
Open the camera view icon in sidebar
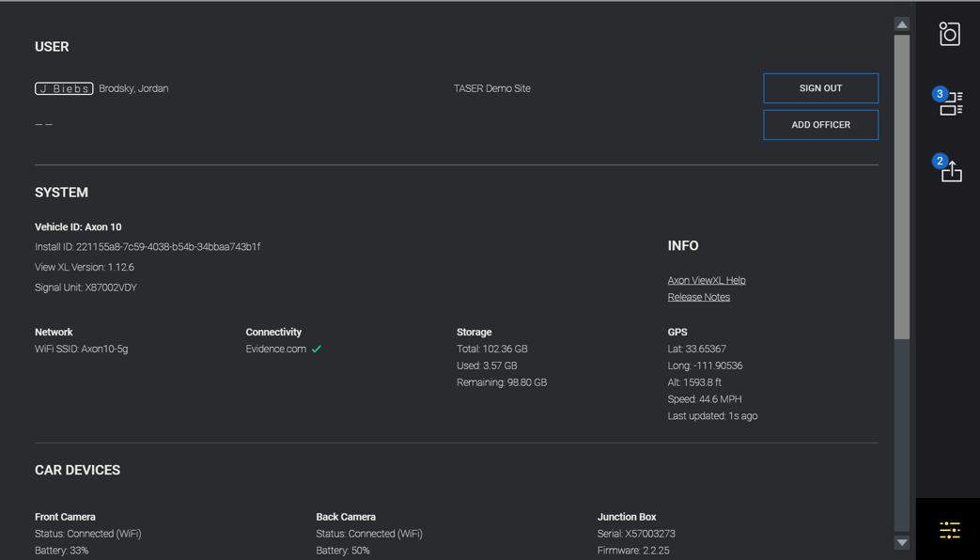(x=948, y=33)
